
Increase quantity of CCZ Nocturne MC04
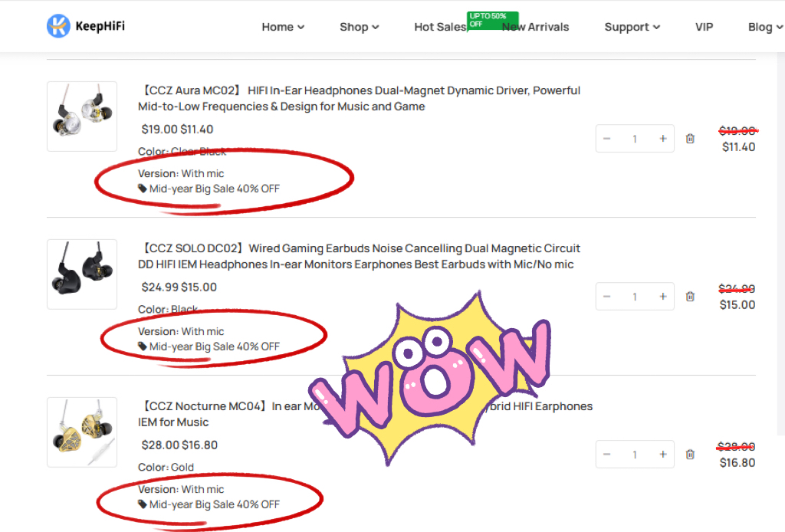(x=663, y=455)
